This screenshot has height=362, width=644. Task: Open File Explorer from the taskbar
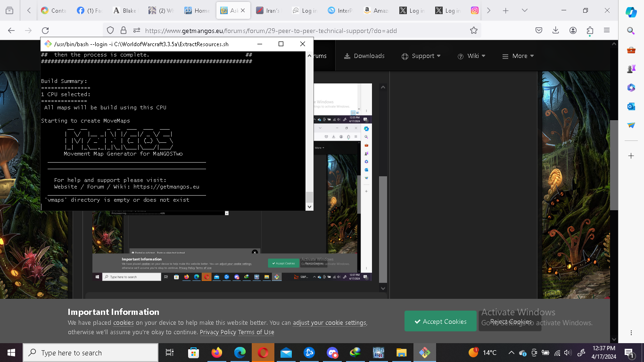pos(401,353)
